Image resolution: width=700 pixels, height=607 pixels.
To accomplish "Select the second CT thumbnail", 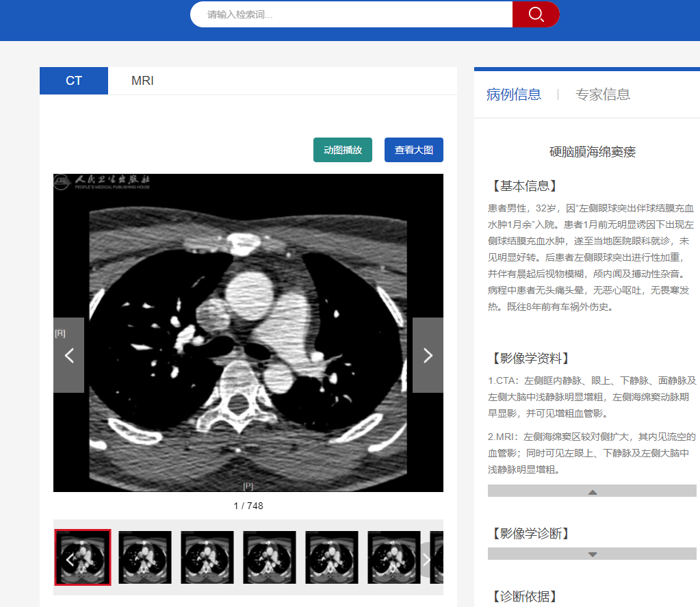I will 145,558.
